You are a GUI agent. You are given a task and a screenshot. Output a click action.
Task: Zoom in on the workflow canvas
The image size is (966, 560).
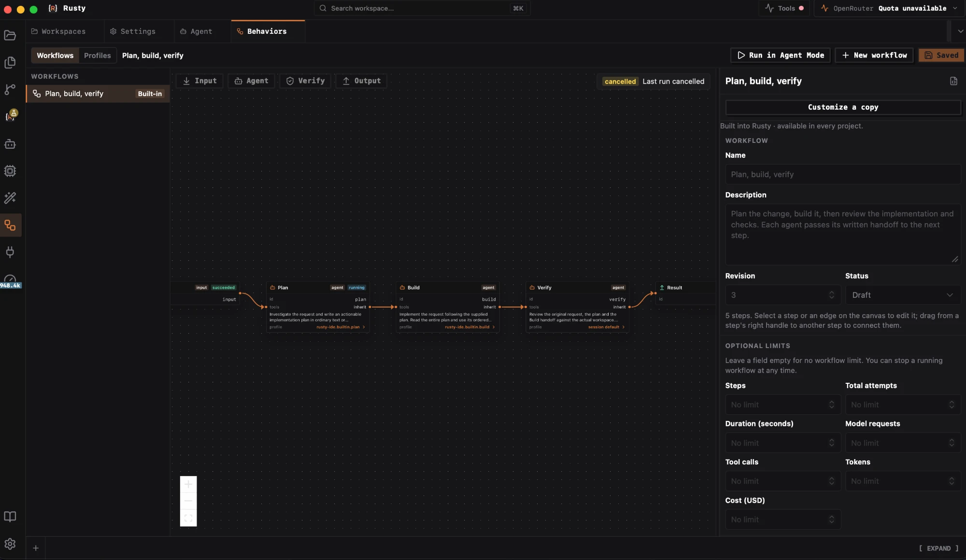(x=188, y=484)
